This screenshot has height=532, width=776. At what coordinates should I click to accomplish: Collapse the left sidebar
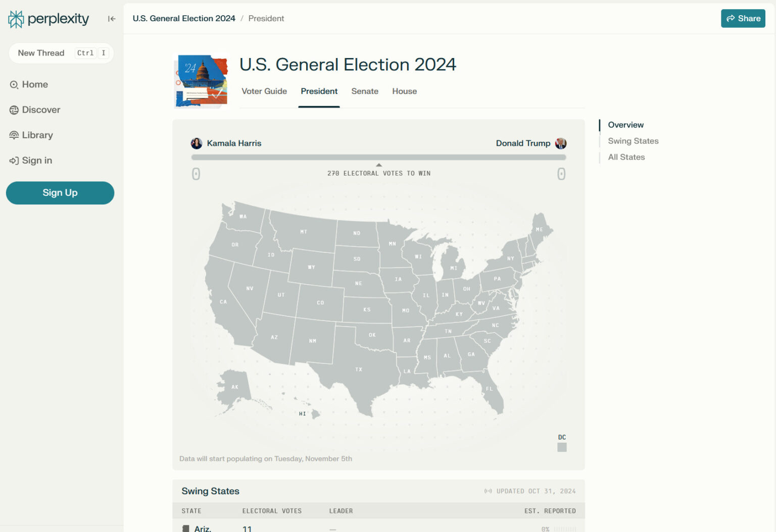click(111, 18)
